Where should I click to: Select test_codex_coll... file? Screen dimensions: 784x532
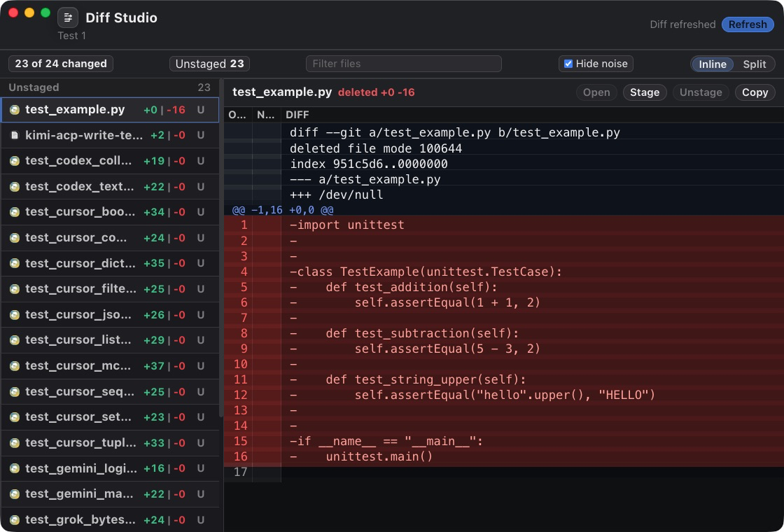point(110,161)
